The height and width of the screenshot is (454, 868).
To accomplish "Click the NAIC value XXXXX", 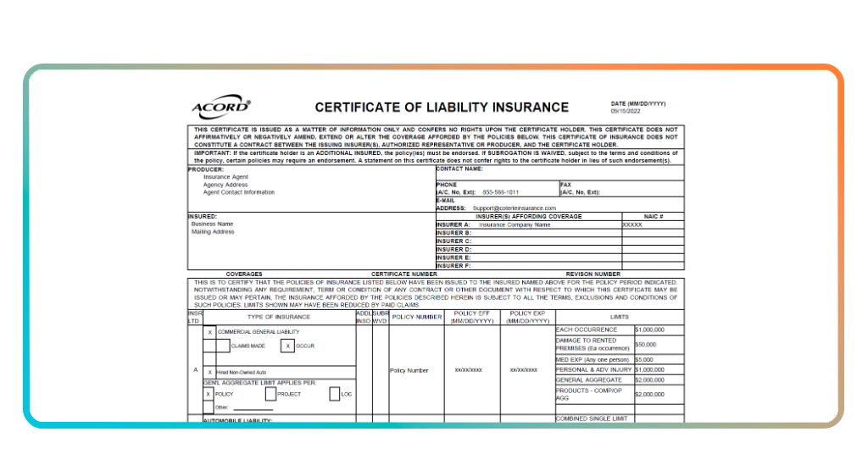I will tap(632, 225).
